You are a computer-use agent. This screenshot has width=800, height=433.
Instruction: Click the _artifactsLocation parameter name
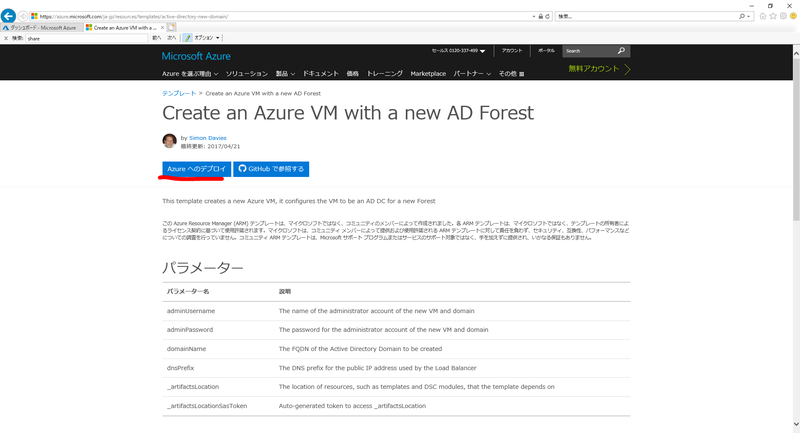tap(193, 387)
